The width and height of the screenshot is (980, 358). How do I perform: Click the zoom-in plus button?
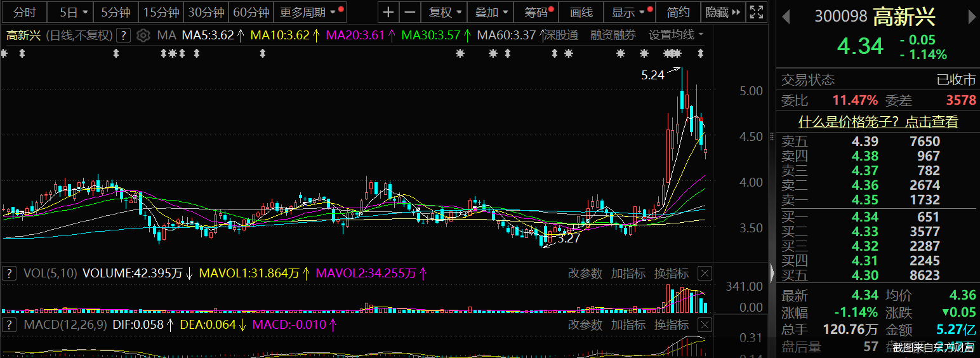point(388,12)
